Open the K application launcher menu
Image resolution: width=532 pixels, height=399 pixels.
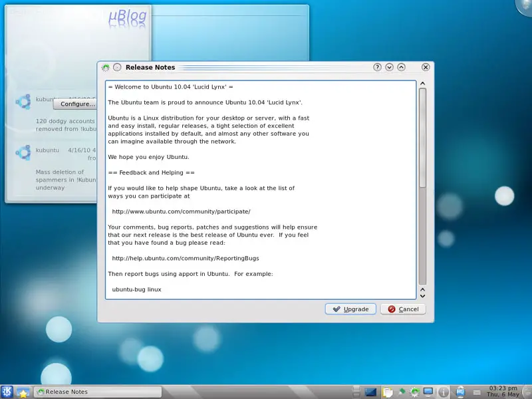coord(7,392)
